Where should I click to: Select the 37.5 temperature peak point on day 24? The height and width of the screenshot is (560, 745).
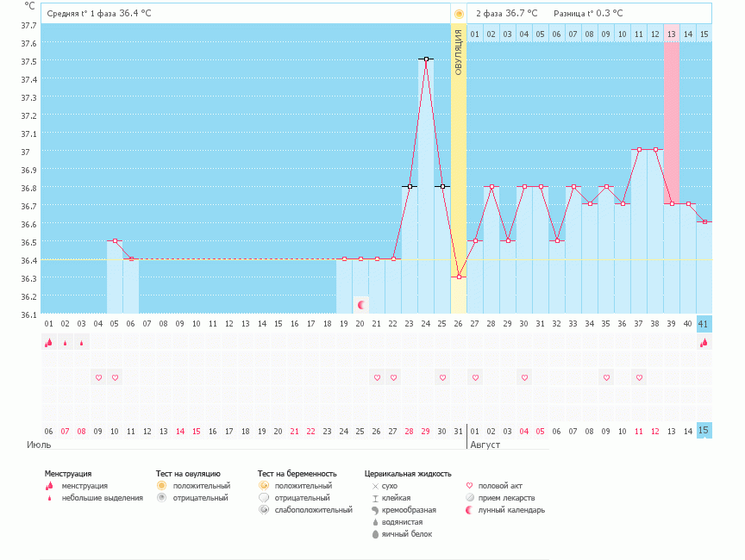(x=426, y=59)
